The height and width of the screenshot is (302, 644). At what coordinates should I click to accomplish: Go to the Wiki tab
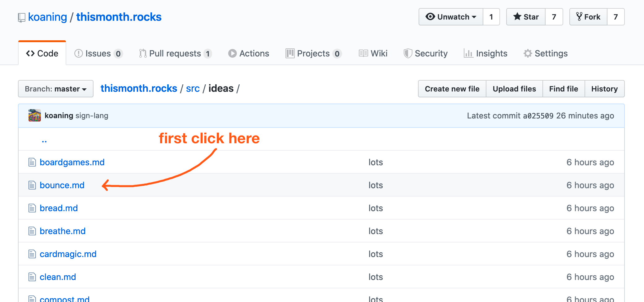click(x=373, y=53)
